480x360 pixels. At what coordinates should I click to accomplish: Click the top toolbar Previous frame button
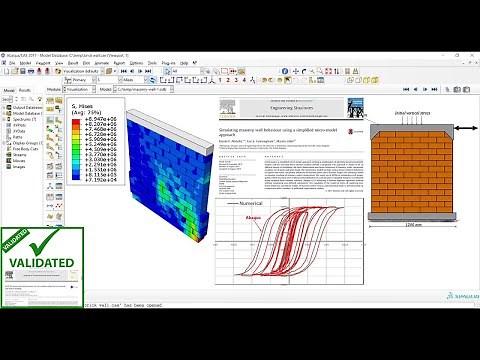click(132, 71)
